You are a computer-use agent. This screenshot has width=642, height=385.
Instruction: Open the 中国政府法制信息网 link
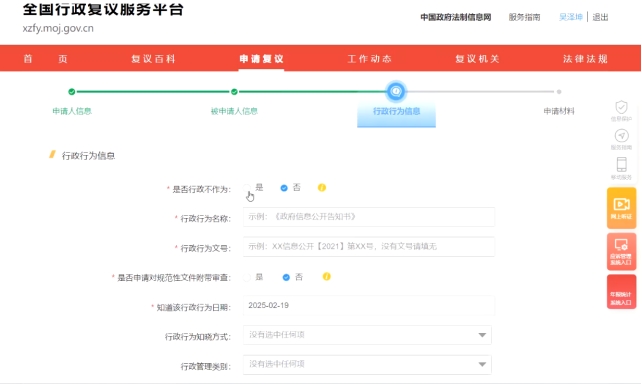point(456,17)
